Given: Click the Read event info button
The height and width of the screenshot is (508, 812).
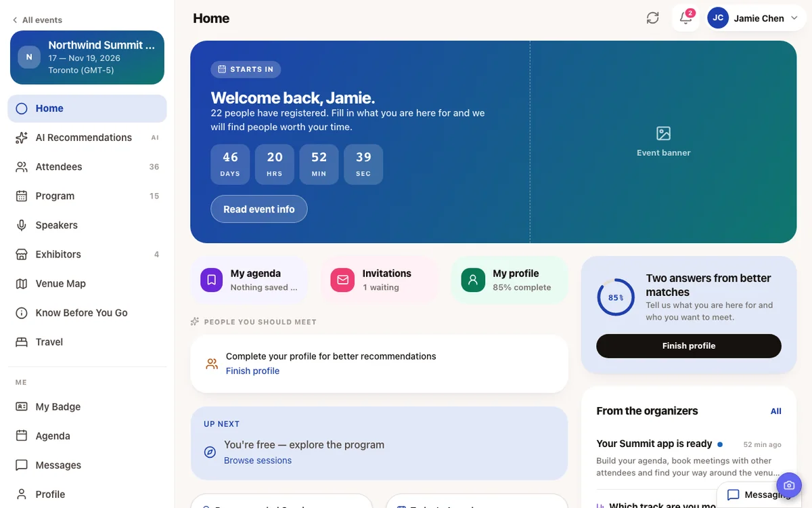Looking at the screenshot, I should point(259,209).
